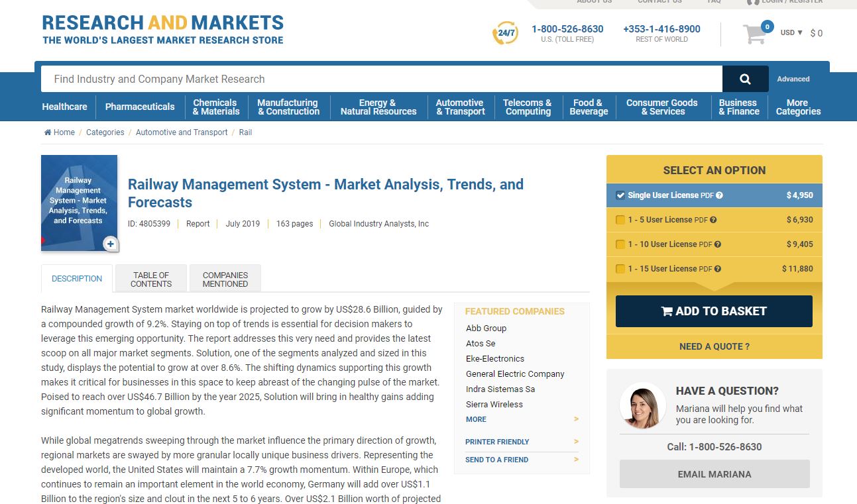Click General Electric Company link

515,374
